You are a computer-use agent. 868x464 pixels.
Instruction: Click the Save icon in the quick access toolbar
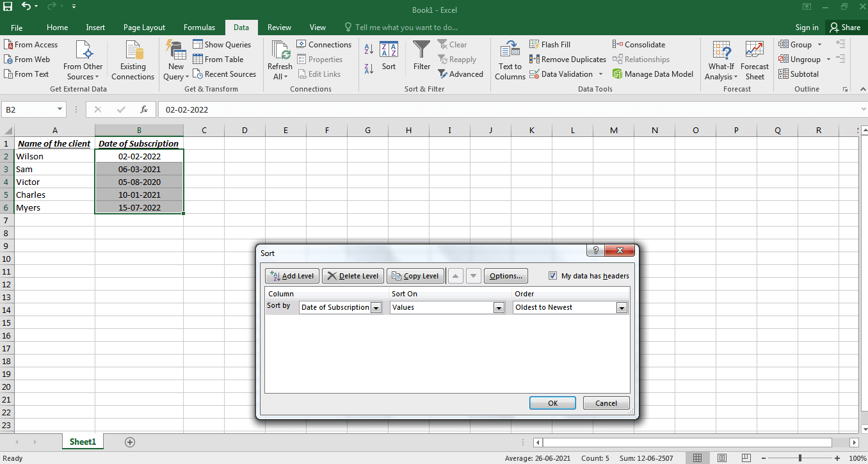[x=8, y=6]
